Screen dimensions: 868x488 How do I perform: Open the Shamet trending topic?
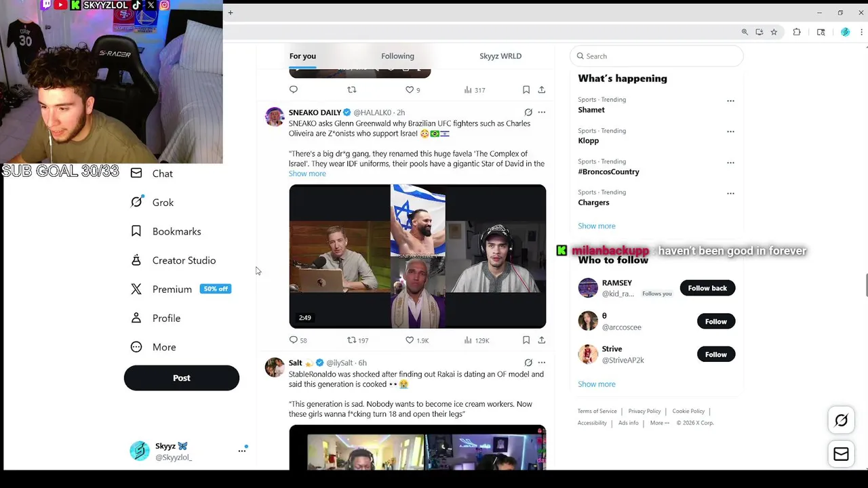point(591,110)
